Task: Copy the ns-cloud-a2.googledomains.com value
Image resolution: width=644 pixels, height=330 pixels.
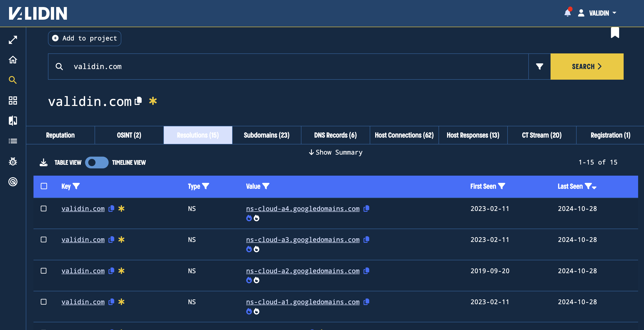Action: [x=366, y=271]
